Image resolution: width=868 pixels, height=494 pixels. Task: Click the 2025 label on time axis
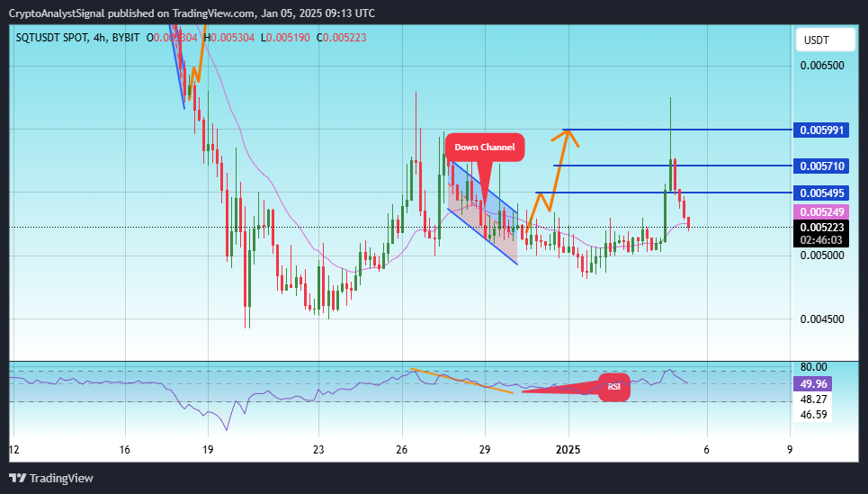click(x=568, y=450)
